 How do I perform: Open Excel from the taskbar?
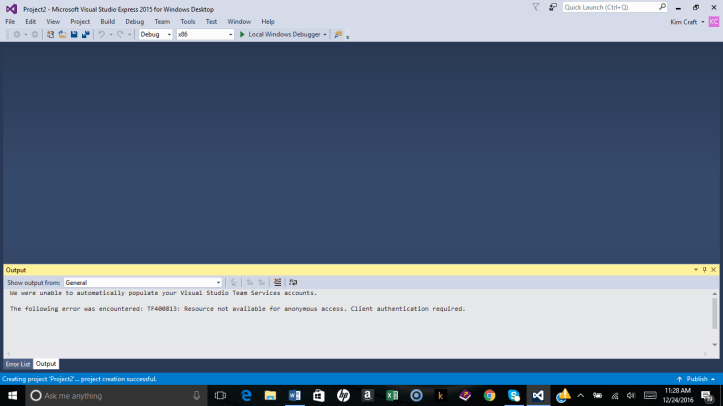pos(392,395)
